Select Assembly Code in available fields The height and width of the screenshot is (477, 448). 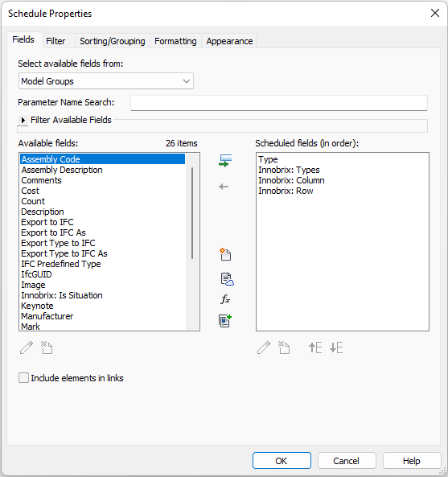point(102,159)
